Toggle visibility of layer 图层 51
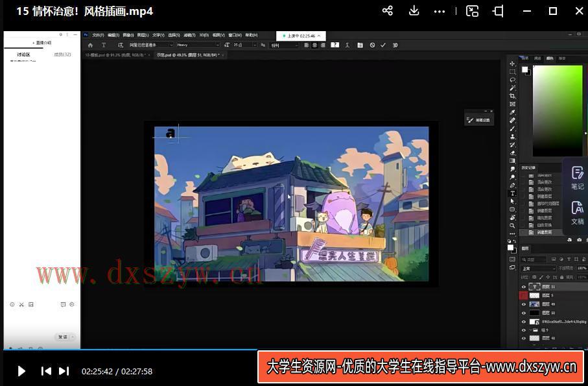Screen dimensions: 588x386 [x=524, y=287]
